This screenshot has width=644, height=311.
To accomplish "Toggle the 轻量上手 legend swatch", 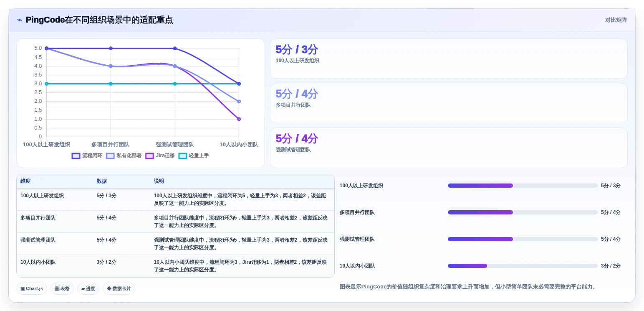I will pos(182,156).
